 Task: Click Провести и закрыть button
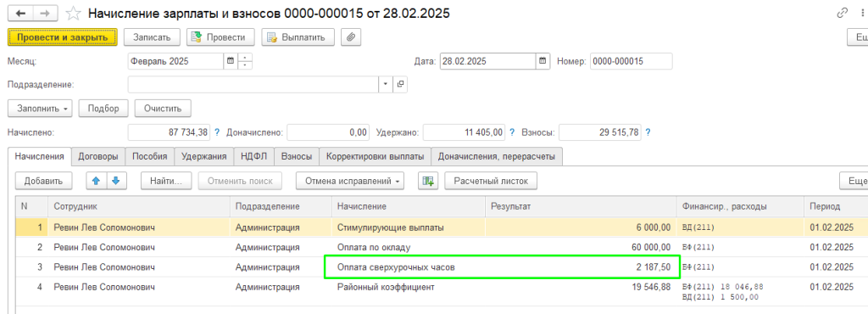click(x=63, y=37)
